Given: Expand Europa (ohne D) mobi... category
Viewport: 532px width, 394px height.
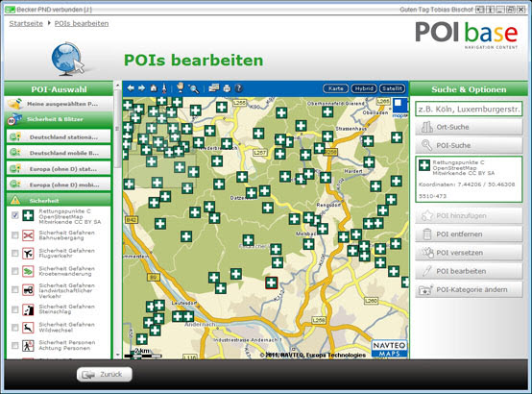Looking at the screenshot, I should (59, 185).
